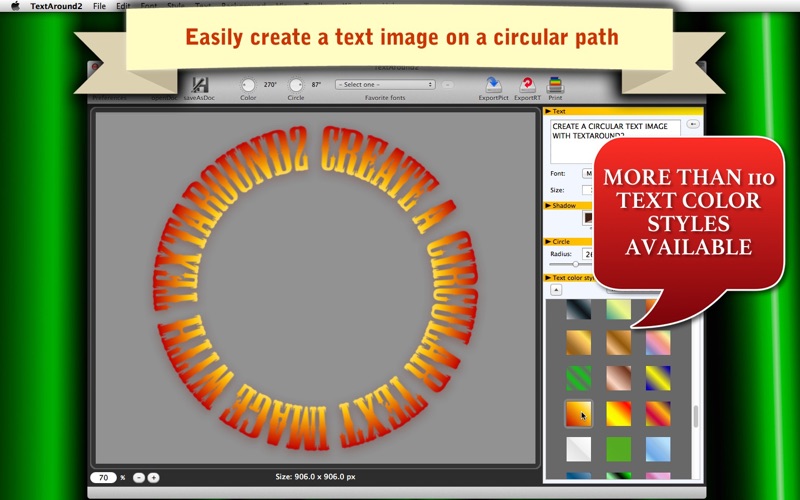Screen dimensions: 800x500
Task: Select the light blue gradient style
Action: (658, 449)
